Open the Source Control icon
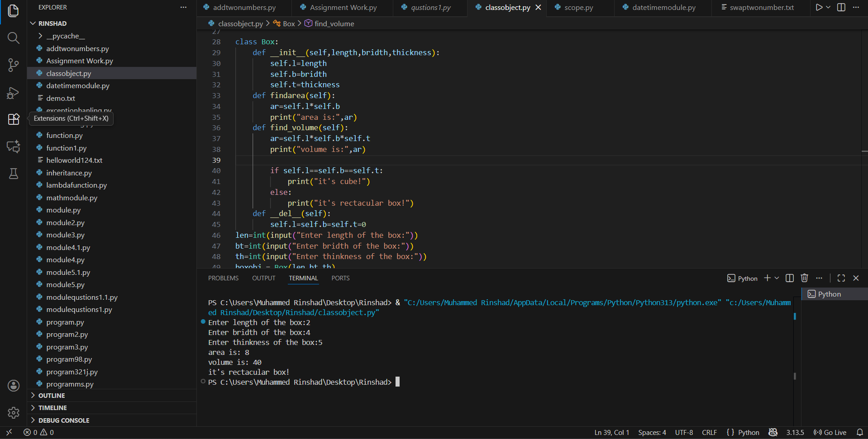868x439 pixels. pyautogui.click(x=13, y=65)
